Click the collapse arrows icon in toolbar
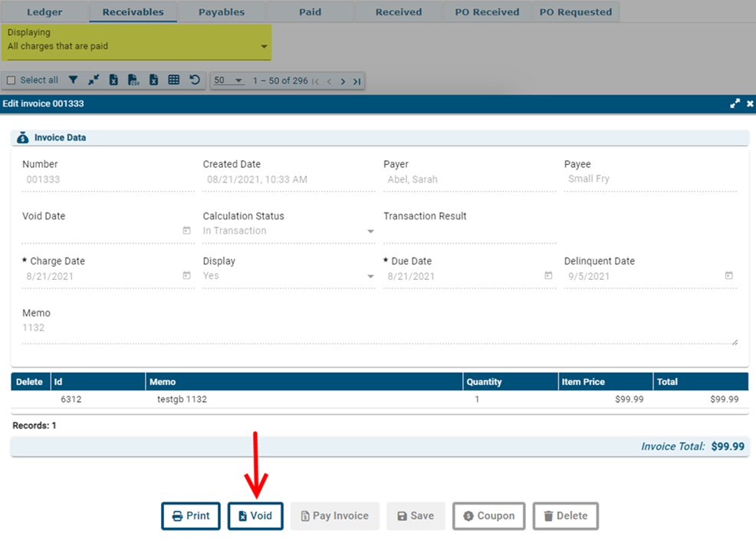This screenshot has width=756, height=540. pyautogui.click(x=94, y=80)
